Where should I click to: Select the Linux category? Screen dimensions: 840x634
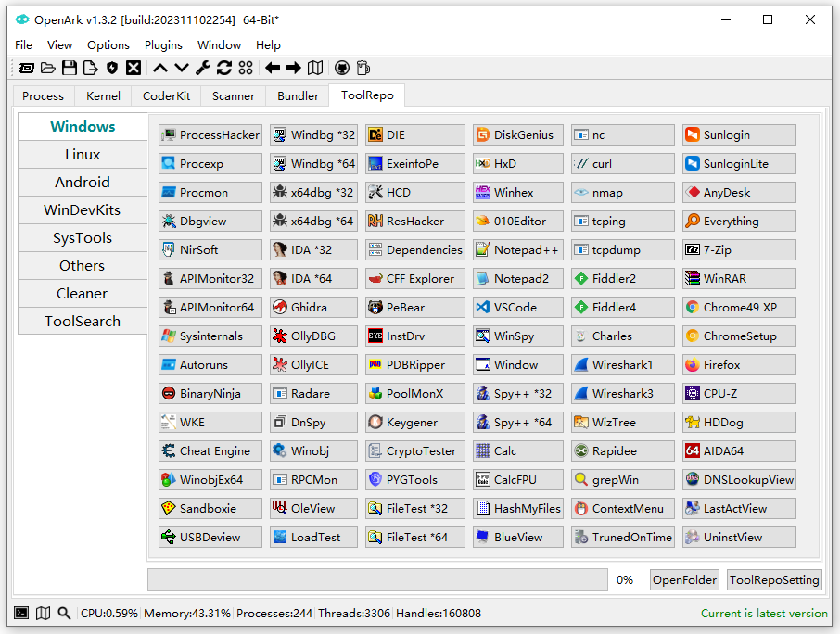83,154
